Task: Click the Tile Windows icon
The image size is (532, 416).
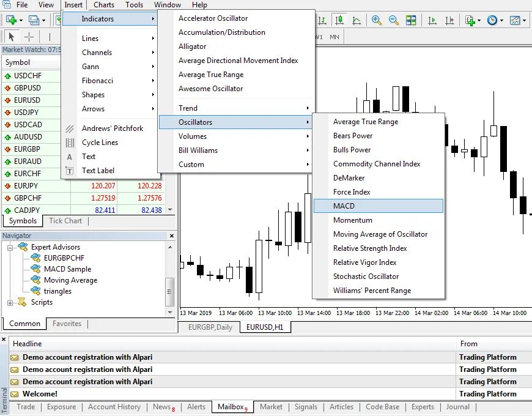Action: pos(411,20)
